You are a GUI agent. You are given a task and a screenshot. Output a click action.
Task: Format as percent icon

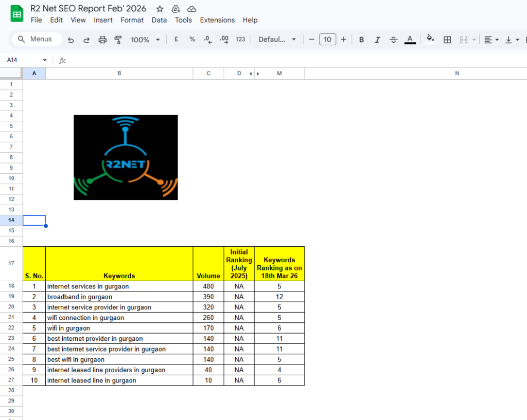pyautogui.click(x=192, y=39)
